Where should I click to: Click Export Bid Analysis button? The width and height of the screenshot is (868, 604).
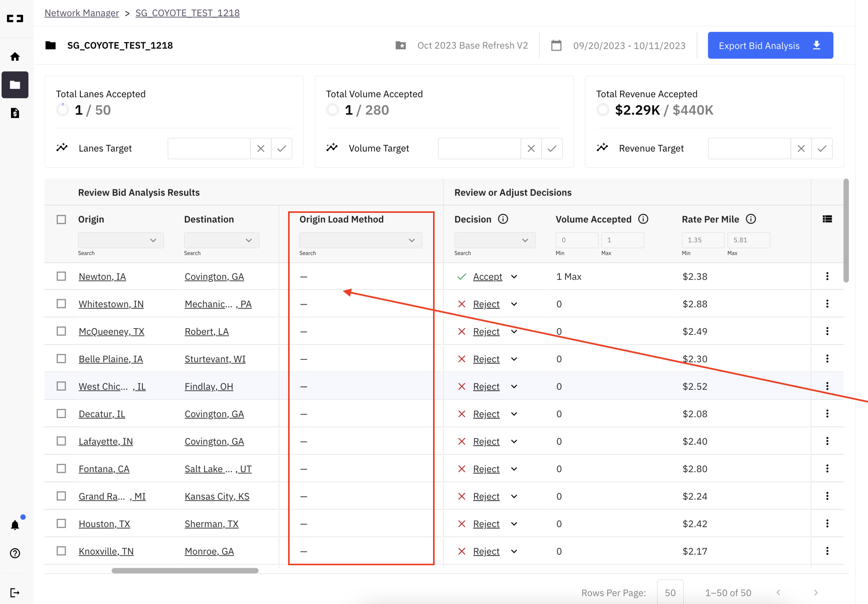tap(771, 45)
